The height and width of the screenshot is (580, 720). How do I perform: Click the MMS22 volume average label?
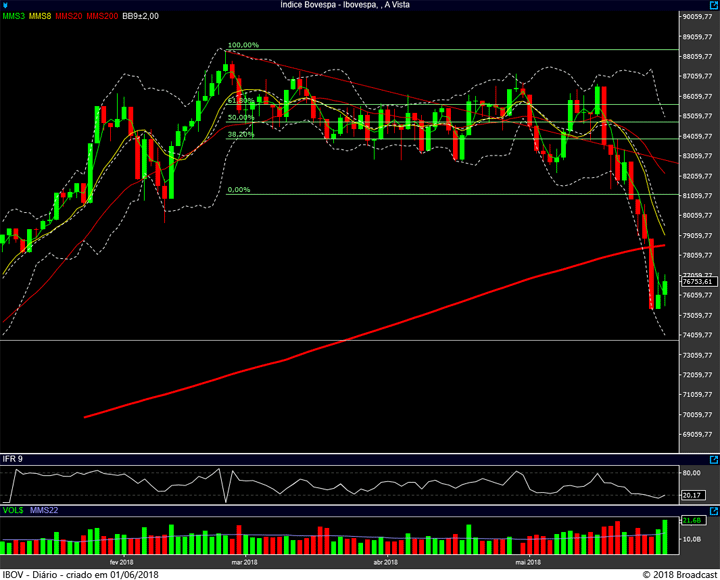(x=44, y=510)
